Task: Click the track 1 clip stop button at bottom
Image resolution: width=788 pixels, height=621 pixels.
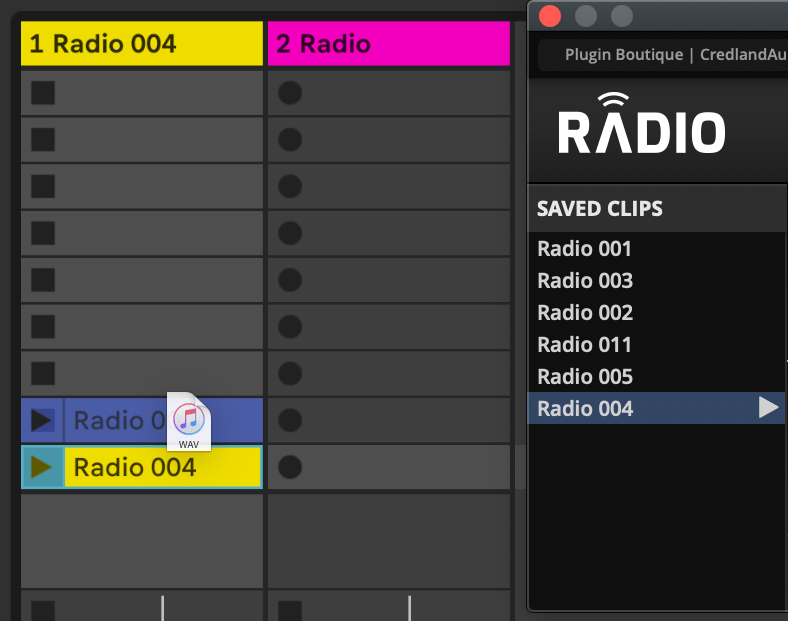Action: (x=42, y=610)
